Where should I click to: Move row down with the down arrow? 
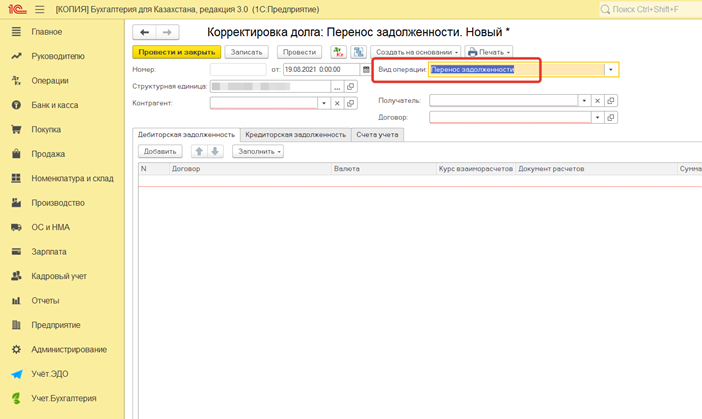click(215, 151)
